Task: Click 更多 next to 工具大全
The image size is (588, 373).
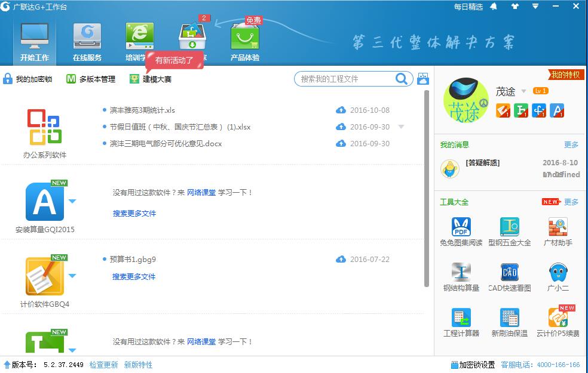Action: [571, 202]
